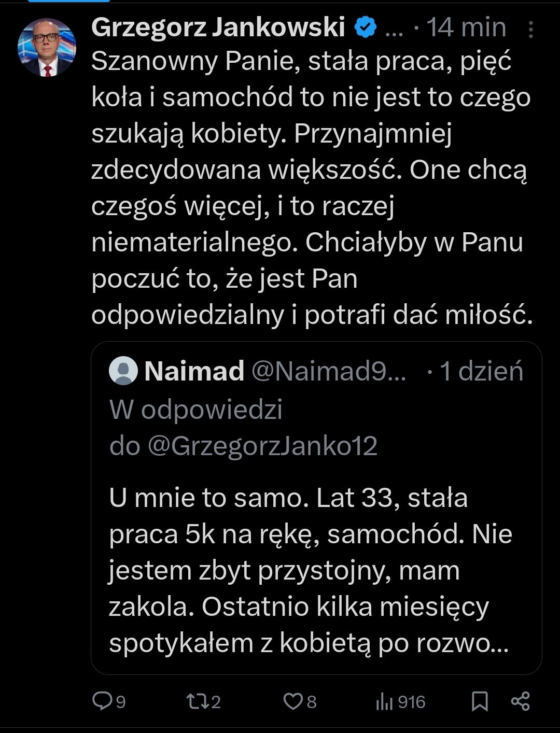Click the 14 min timestamp
Viewport: 560px width, 733px height.
point(466,27)
